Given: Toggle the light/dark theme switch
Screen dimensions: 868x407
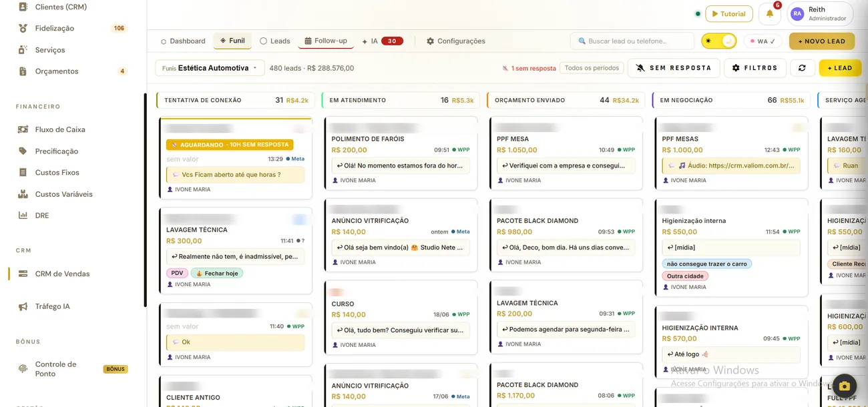Looking at the screenshot, I should coord(718,41).
